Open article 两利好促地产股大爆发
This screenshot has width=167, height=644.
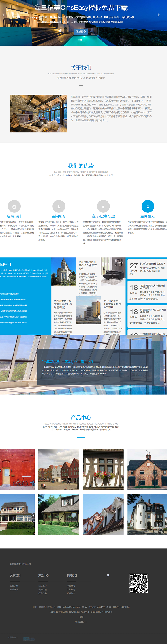pos(63,304)
